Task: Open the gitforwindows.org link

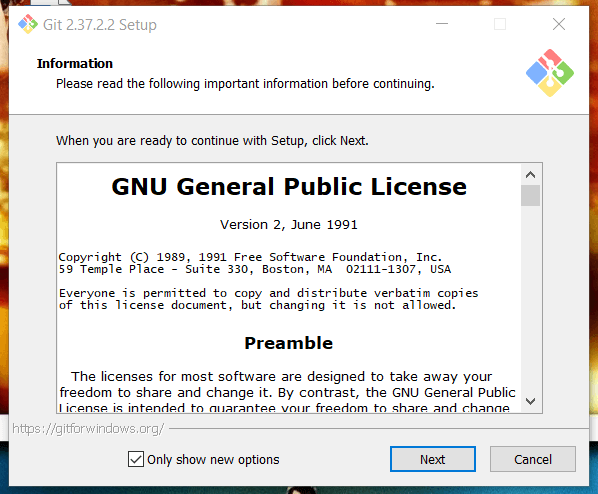Action: click(88, 429)
